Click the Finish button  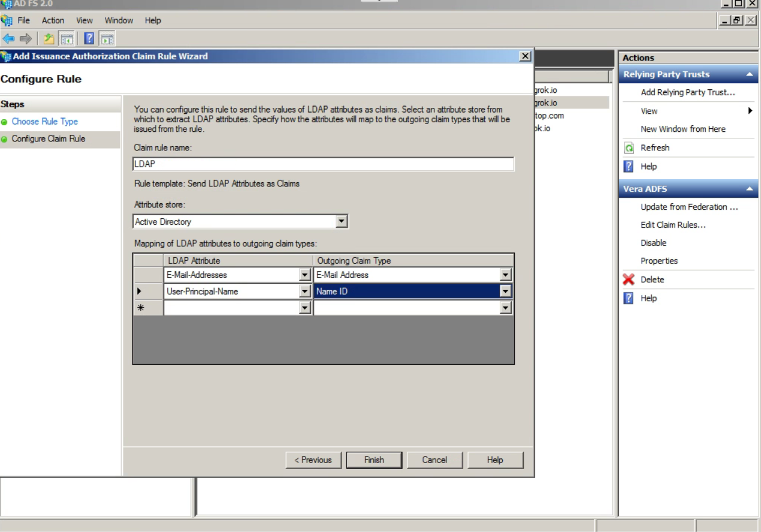click(374, 460)
